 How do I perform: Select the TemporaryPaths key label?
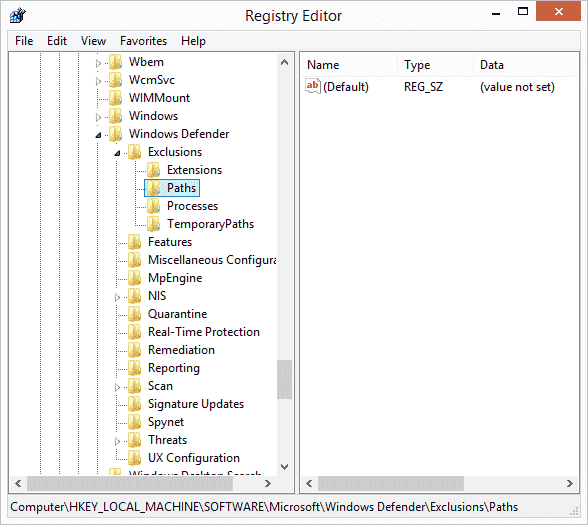click(210, 224)
